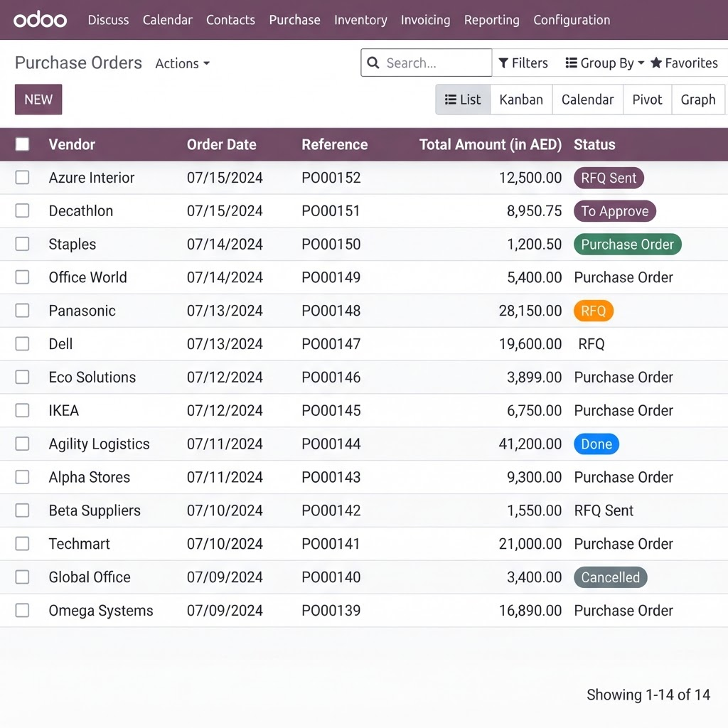Click the Filters funnel icon
The width and height of the screenshot is (728, 728).
coord(503,63)
